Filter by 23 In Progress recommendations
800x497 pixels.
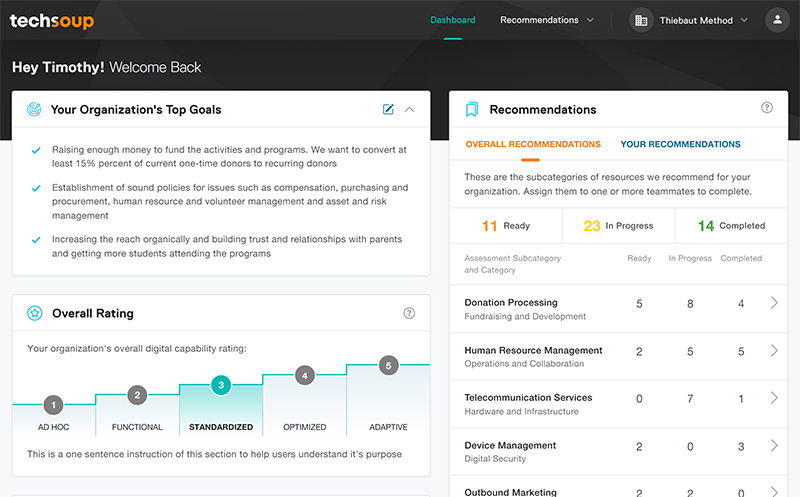click(618, 226)
